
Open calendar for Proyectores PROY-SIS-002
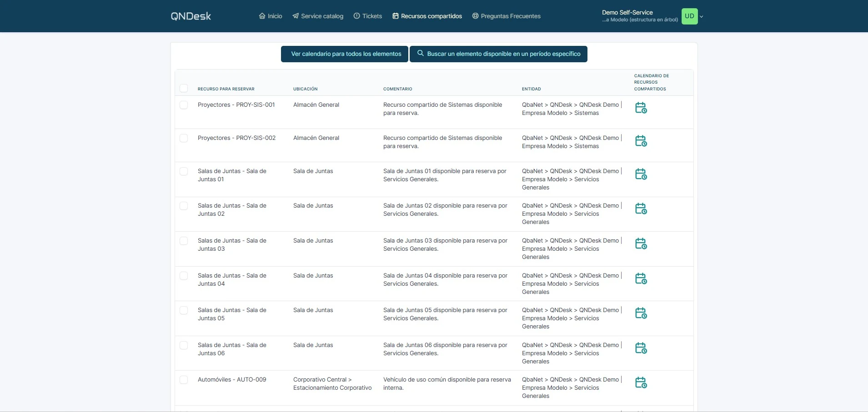coord(641,141)
